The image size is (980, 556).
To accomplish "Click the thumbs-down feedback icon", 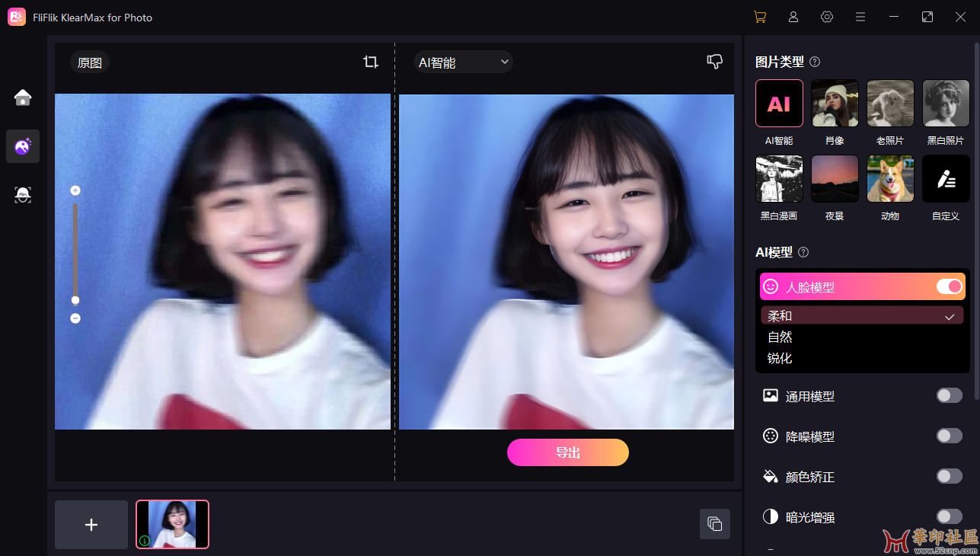I will 714,62.
